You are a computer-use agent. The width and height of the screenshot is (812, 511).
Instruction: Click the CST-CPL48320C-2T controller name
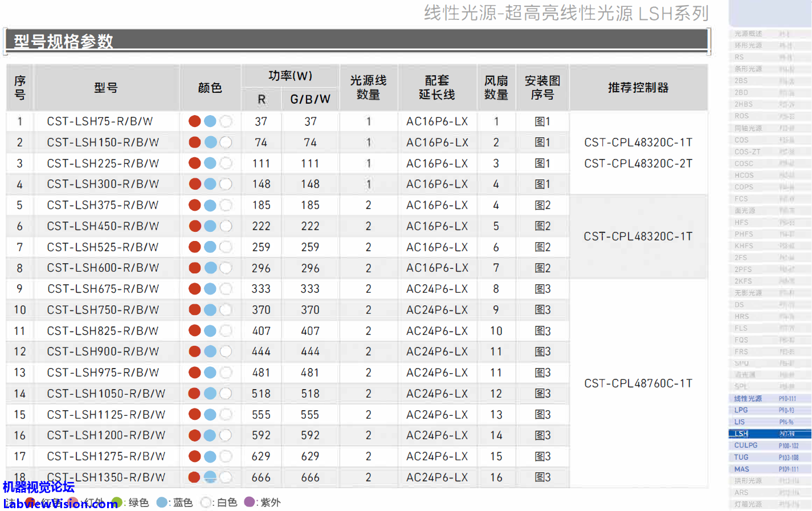coord(638,163)
